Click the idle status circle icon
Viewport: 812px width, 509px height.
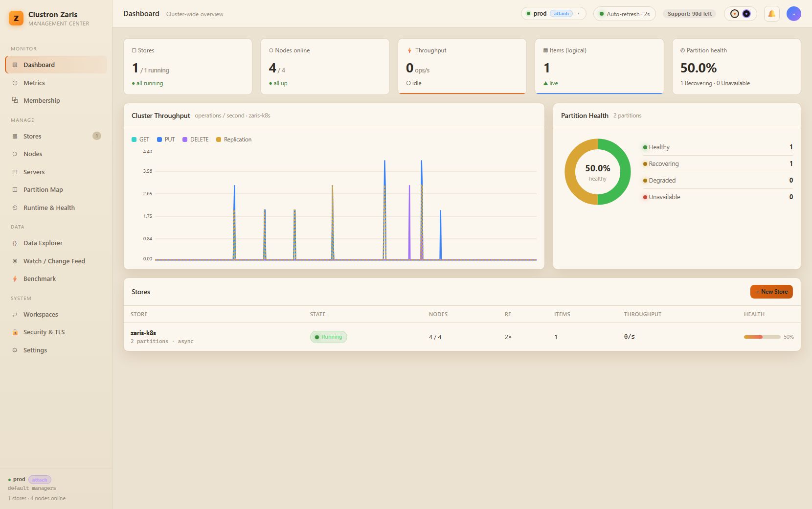[x=408, y=83]
